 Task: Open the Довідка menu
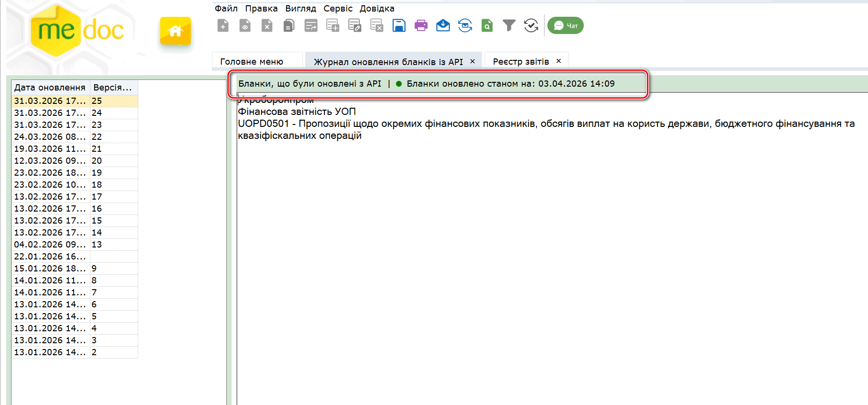pos(377,9)
